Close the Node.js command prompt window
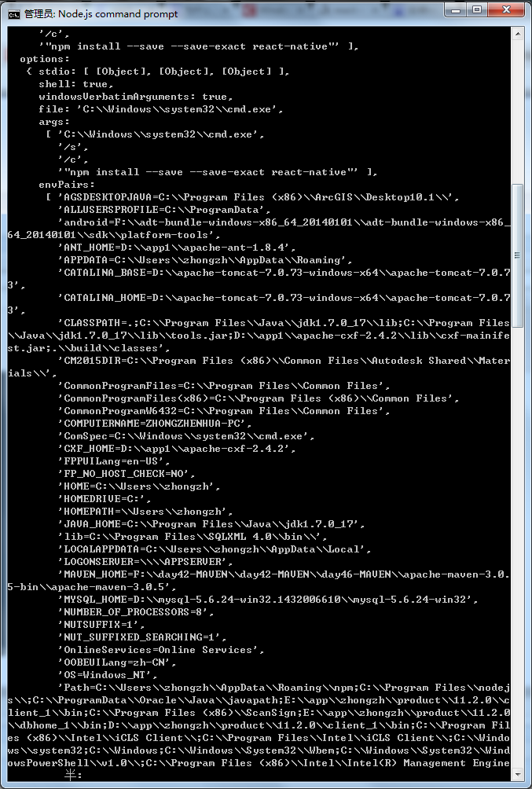The height and width of the screenshot is (789, 532). 506,9
